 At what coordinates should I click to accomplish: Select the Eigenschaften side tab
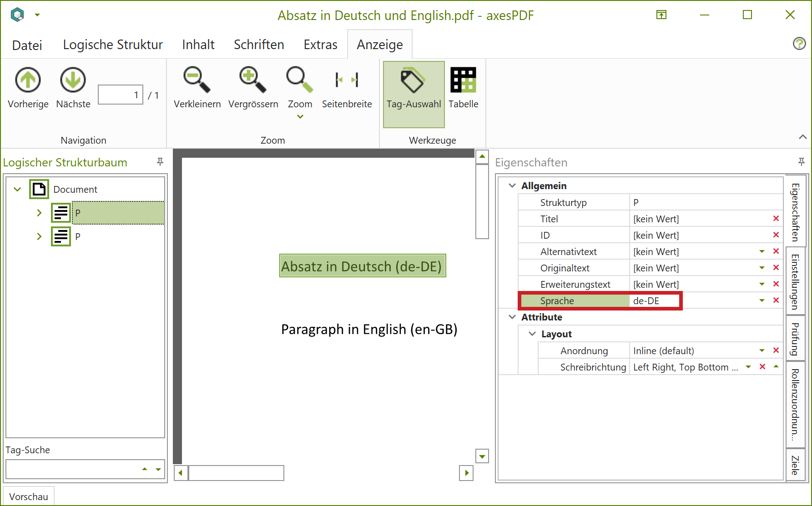(x=795, y=211)
